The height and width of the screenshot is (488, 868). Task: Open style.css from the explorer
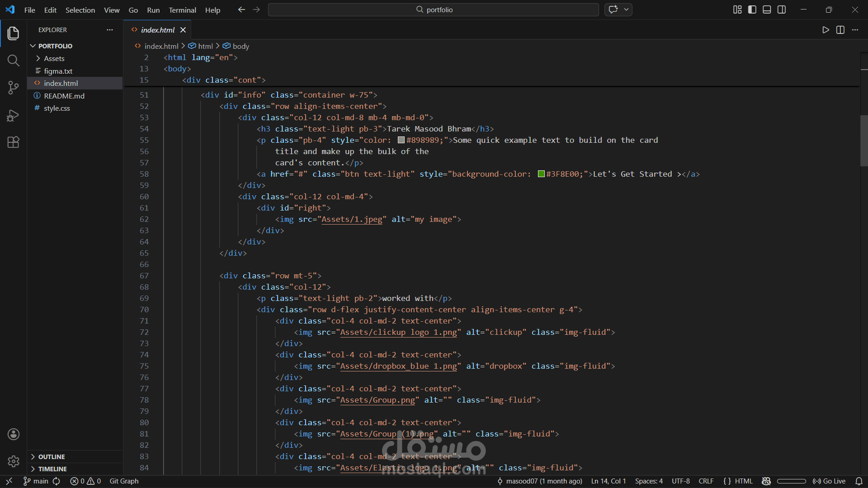(57, 108)
